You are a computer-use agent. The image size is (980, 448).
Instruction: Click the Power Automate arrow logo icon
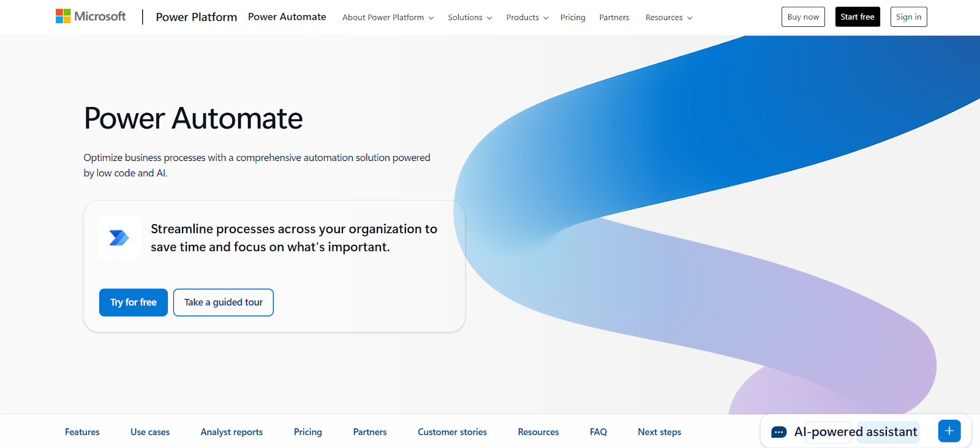click(119, 237)
